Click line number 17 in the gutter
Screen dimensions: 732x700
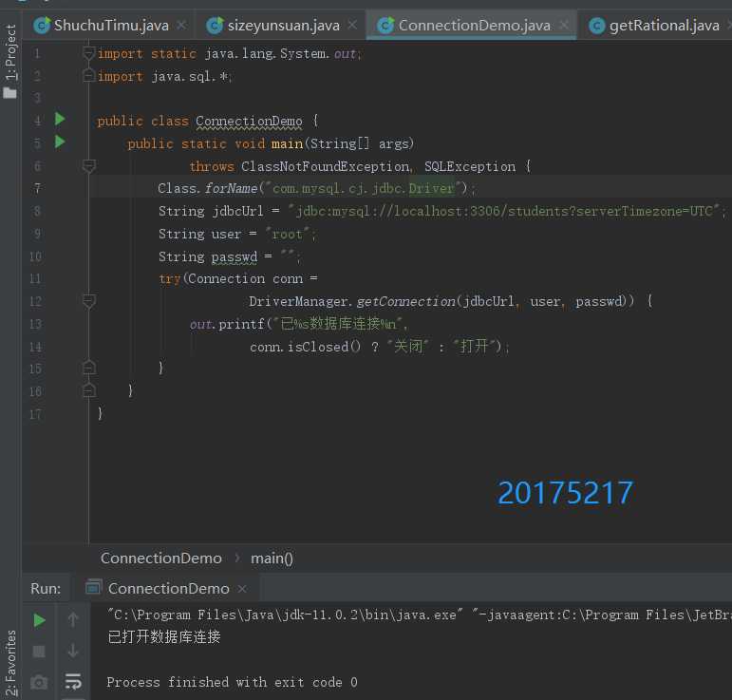[x=35, y=414]
